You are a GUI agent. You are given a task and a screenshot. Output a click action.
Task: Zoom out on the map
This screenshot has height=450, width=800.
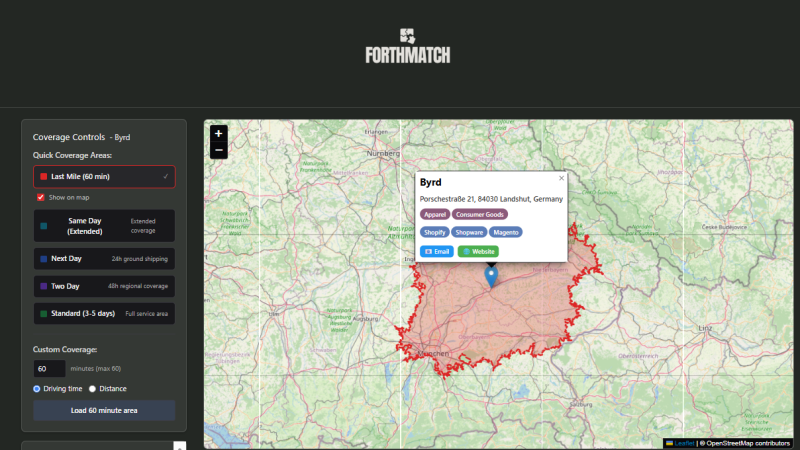pyautogui.click(x=218, y=150)
